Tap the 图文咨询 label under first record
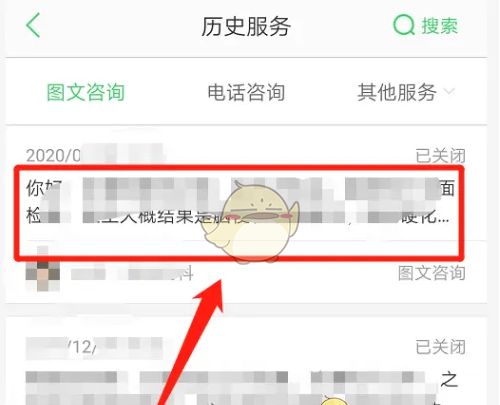 pos(432,273)
